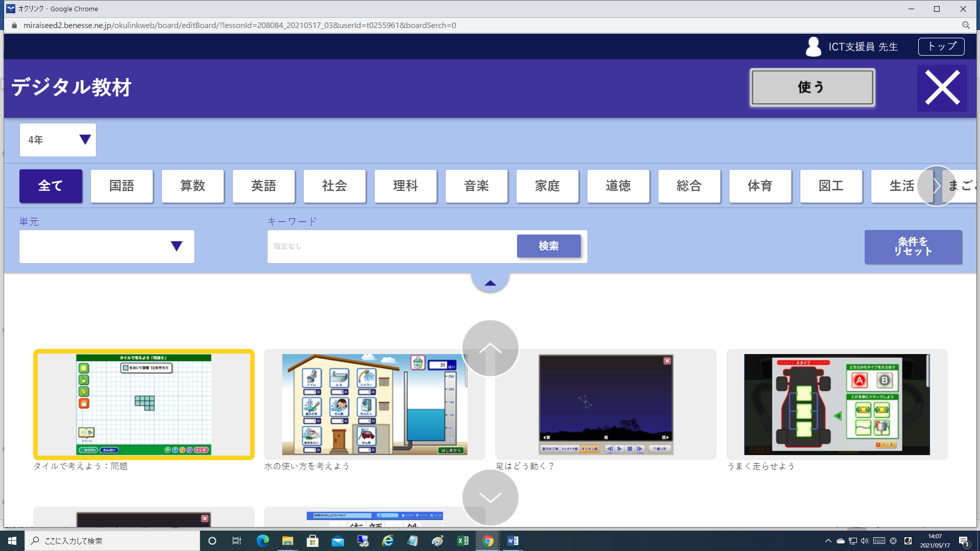Screen dimensions: 980x551
Task: Click the 検索 search button
Action: click(x=549, y=246)
